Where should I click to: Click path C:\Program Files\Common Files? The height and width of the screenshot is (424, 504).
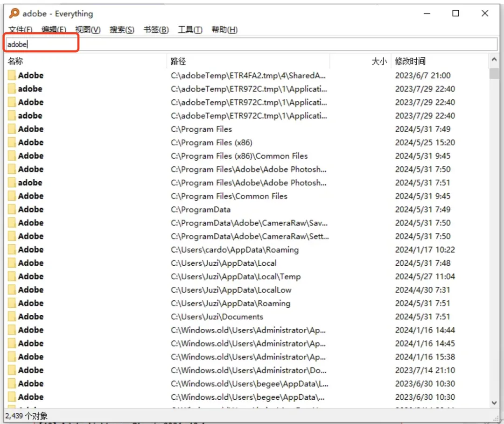click(x=229, y=196)
